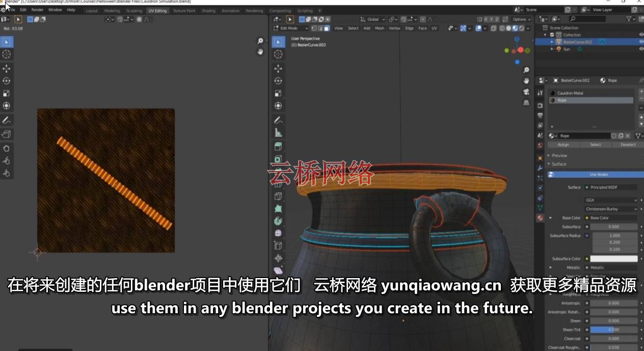Toggle visibility of Collection in outliner
The image size is (644, 351).
coord(641,35)
